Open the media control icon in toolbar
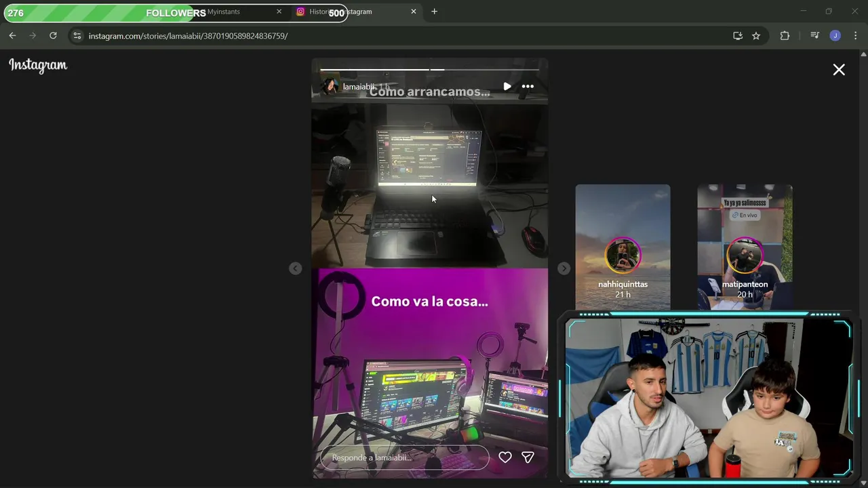 (x=815, y=35)
